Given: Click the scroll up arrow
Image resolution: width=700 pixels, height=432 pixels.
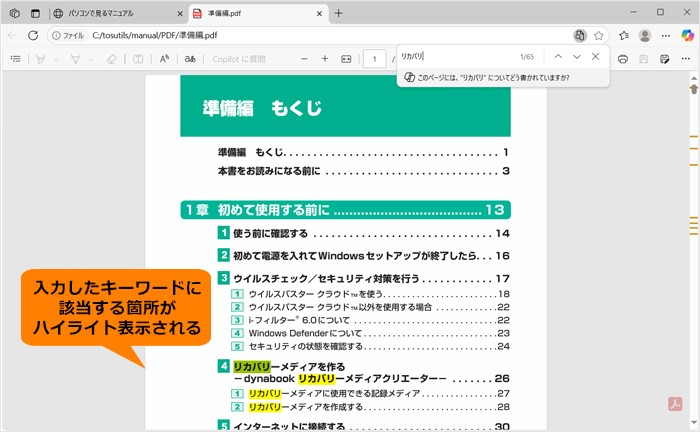Looking at the screenshot, I should point(694,78).
